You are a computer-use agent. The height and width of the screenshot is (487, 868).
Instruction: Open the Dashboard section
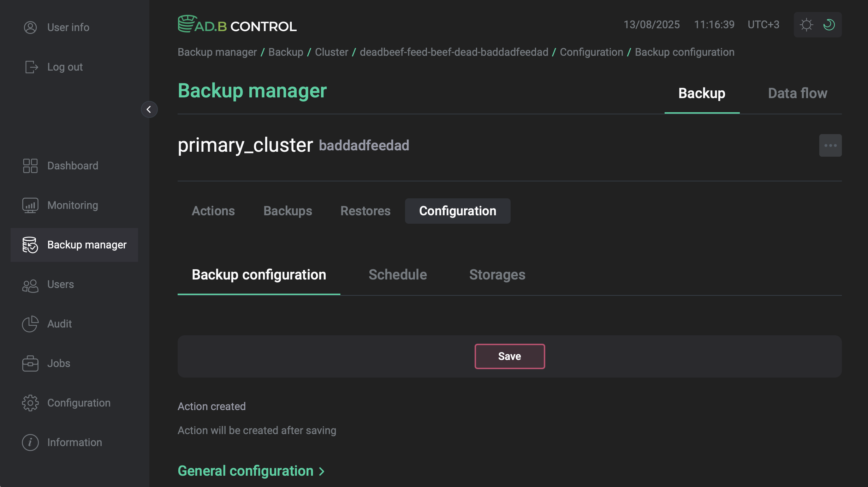pos(73,166)
